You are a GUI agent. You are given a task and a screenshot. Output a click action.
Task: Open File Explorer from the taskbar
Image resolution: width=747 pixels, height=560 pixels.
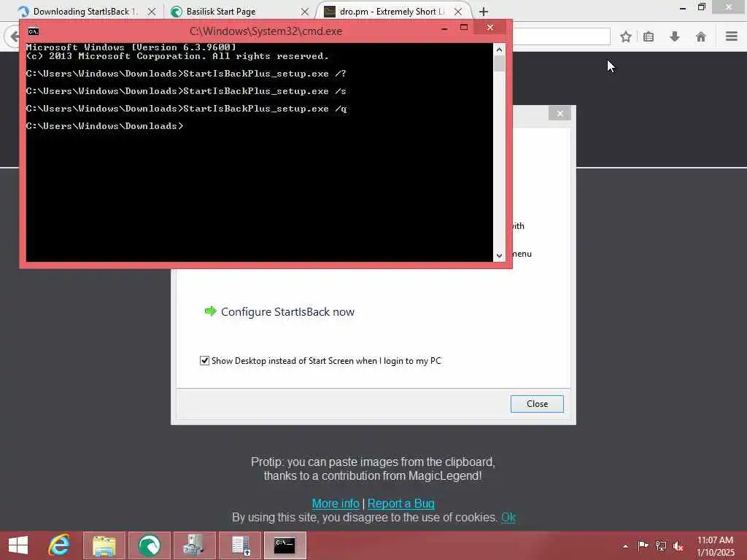[104, 545]
